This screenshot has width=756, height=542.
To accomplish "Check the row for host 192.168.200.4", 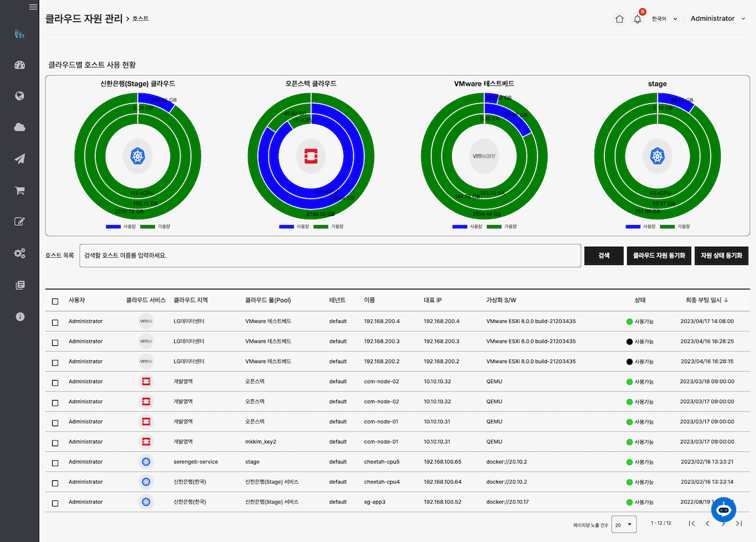I will [x=55, y=321].
